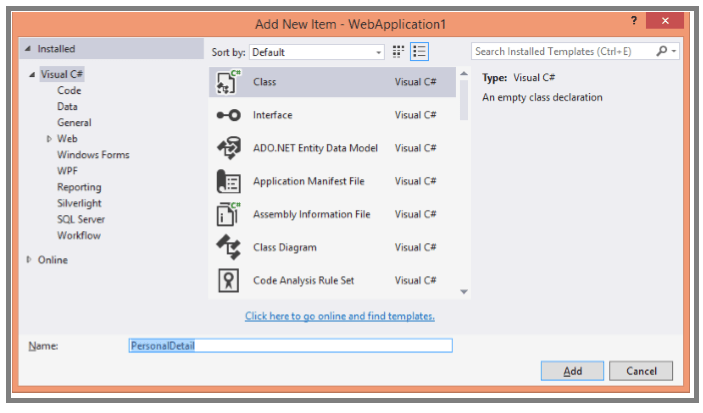
Task: Collapse the Installed section
Action: [28, 48]
